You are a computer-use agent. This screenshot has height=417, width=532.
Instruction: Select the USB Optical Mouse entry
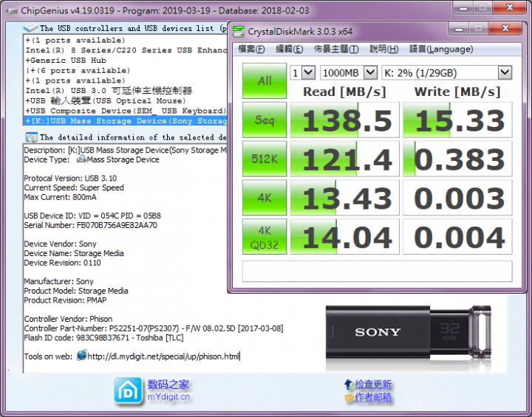tap(106, 101)
